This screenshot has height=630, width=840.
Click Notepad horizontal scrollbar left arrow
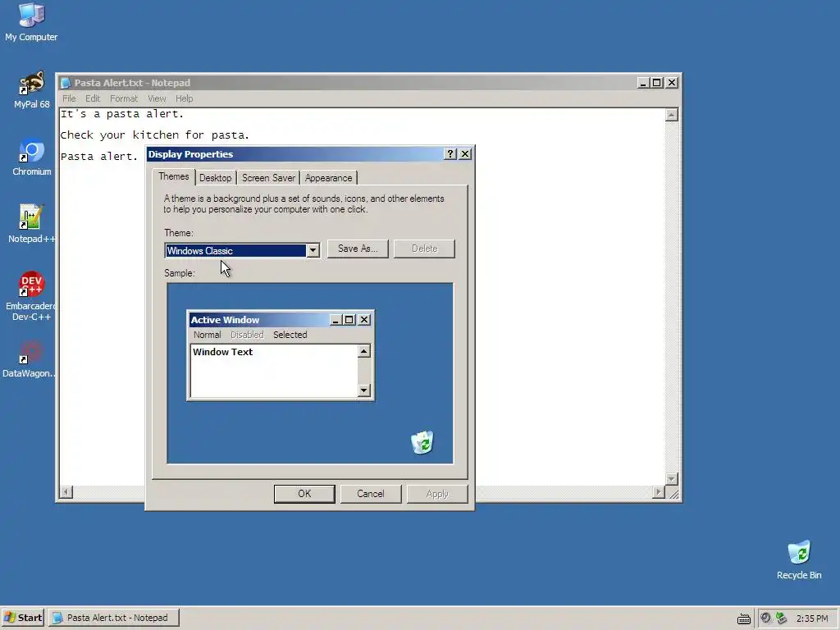66,492
